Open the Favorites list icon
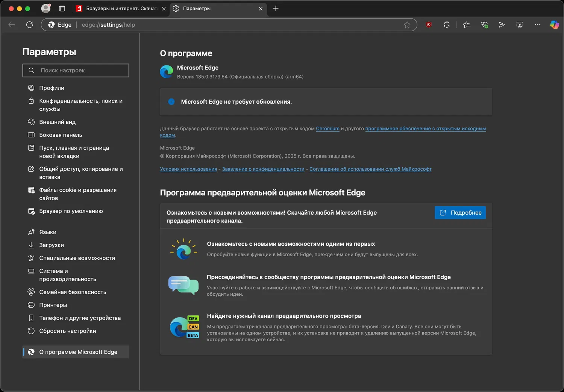This screenshot has width=564, height=392. (467, 25)
